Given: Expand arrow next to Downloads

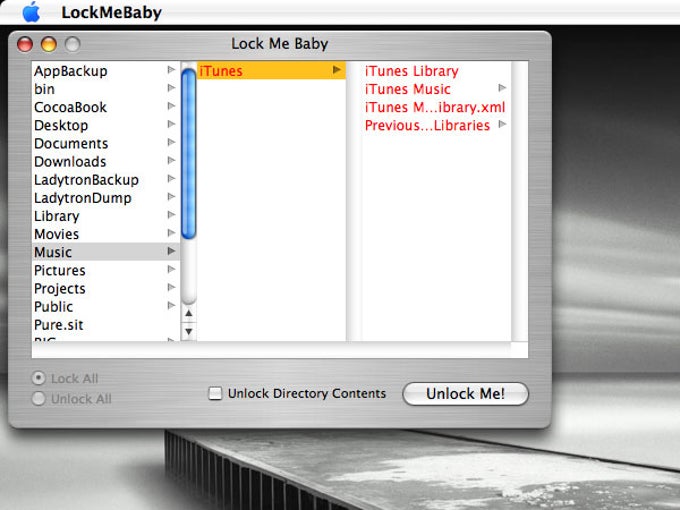Looking at the screenshot, I should click(171, 160).
